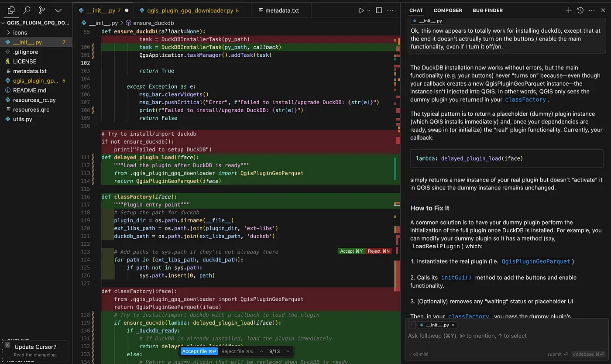Click the Split Editor icon
This screenshot has height=364, width=611.
click(379, 10)
